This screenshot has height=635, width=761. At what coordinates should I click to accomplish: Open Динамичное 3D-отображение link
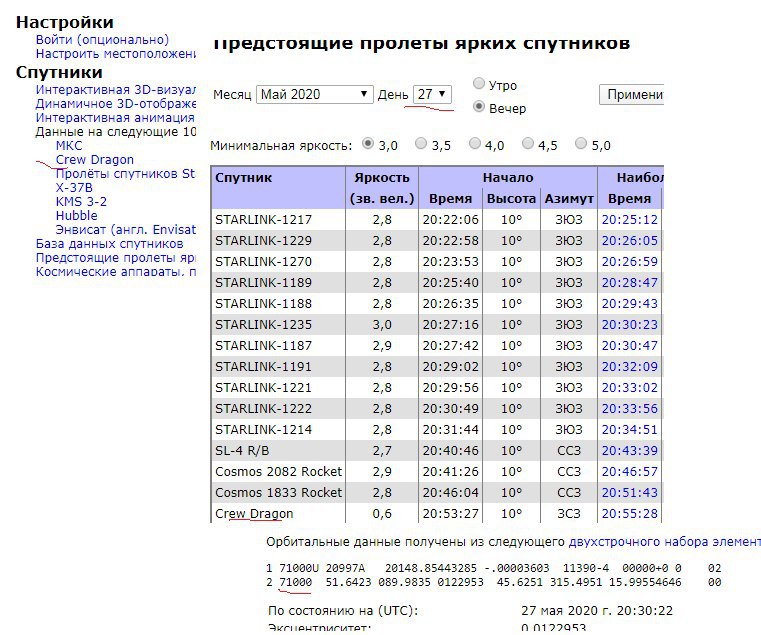click(116, 104)
